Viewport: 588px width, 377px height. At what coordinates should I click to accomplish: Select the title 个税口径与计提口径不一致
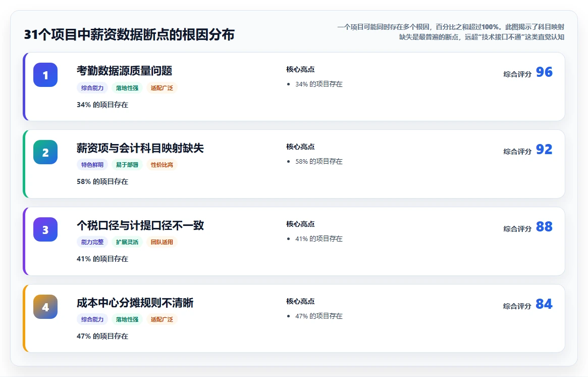point(140,225)
